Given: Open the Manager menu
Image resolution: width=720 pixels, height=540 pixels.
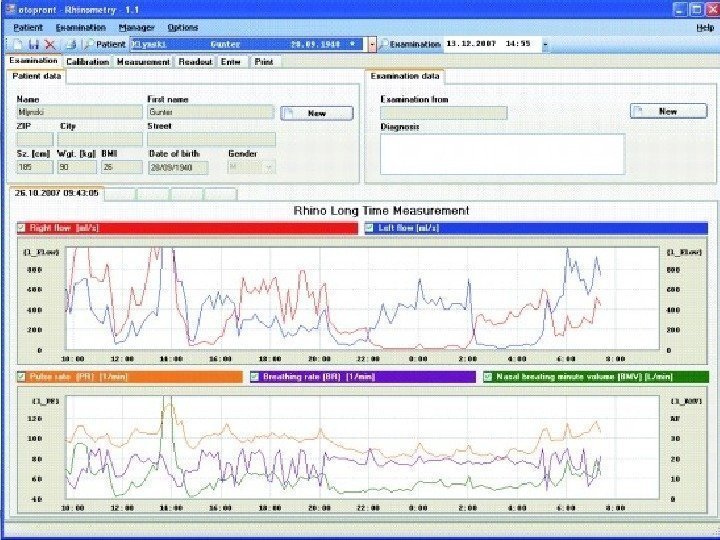Looking at the screenshot, I should coord(136,28).
